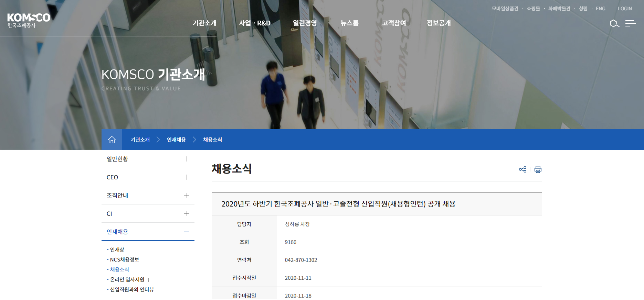The height and width of the screenshot is (300, 644).
Task: Open the 열린경영 main menu
Action: click(305, 23)
